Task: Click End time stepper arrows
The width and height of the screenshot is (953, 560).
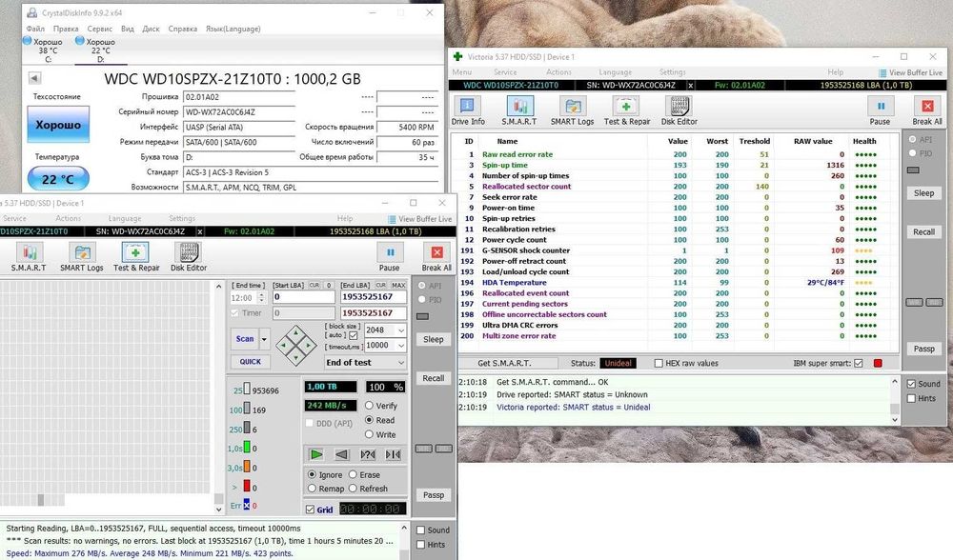Action: click(x=261, y=297)
